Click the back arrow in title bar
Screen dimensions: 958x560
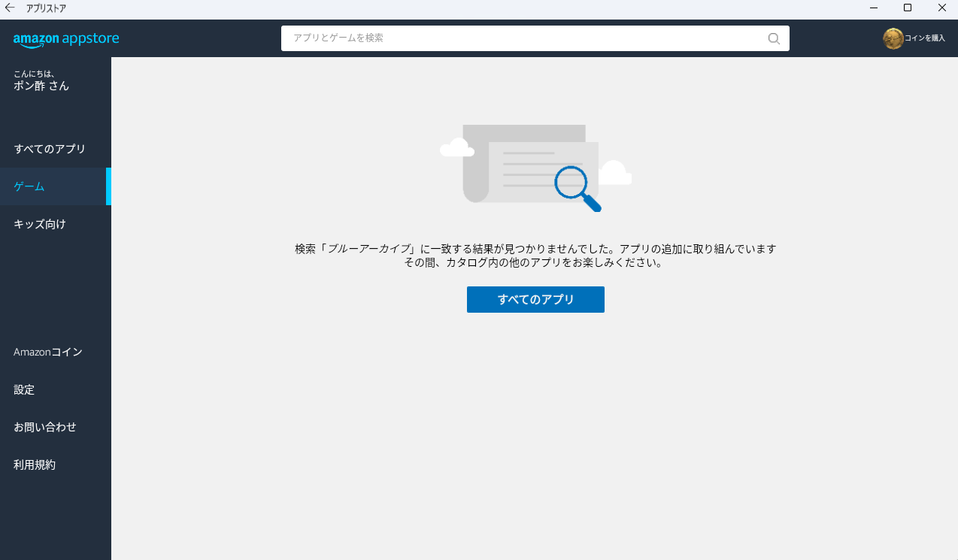pos(10,8)
